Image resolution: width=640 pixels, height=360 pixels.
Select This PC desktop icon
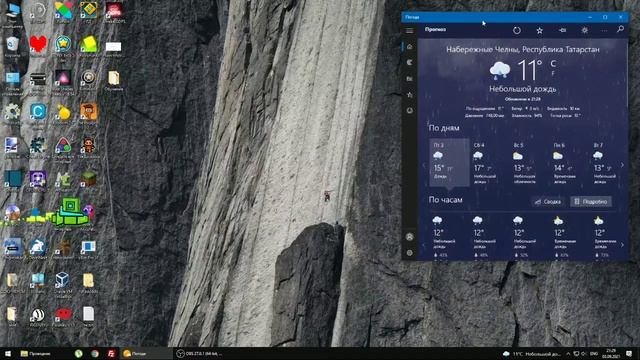(x=13, y=13)
